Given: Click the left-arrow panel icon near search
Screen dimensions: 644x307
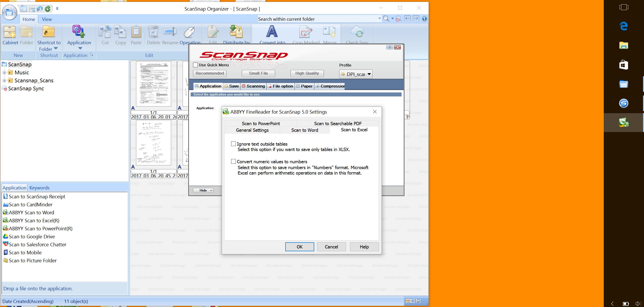Looking at the screenshot, I should pos(407,19).
